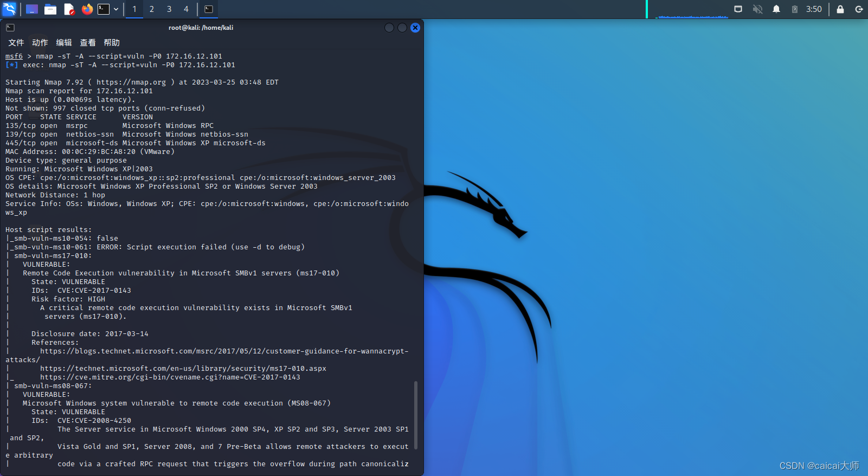This screenshot has width=868, height=476.
Task: Open the wired network connection icon
Action: point(738,9)
